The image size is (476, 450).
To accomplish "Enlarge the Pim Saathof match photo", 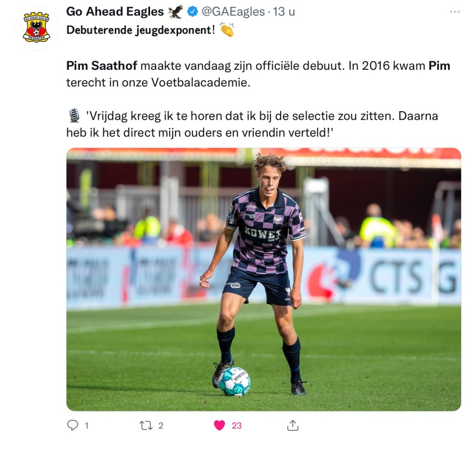I will pos(264,279).
